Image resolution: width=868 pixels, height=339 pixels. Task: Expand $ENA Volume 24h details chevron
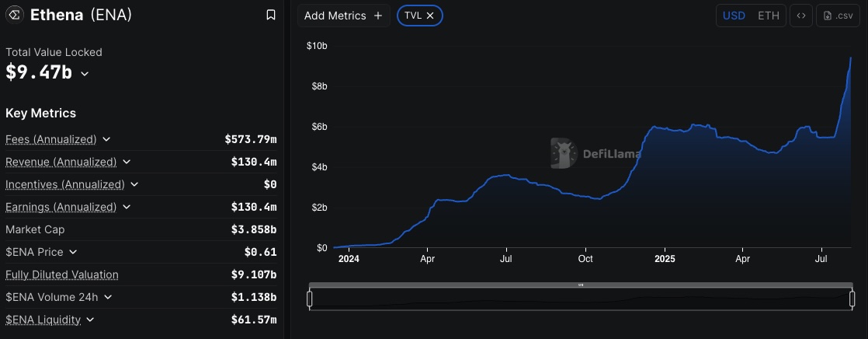click(x=108, y=297)
